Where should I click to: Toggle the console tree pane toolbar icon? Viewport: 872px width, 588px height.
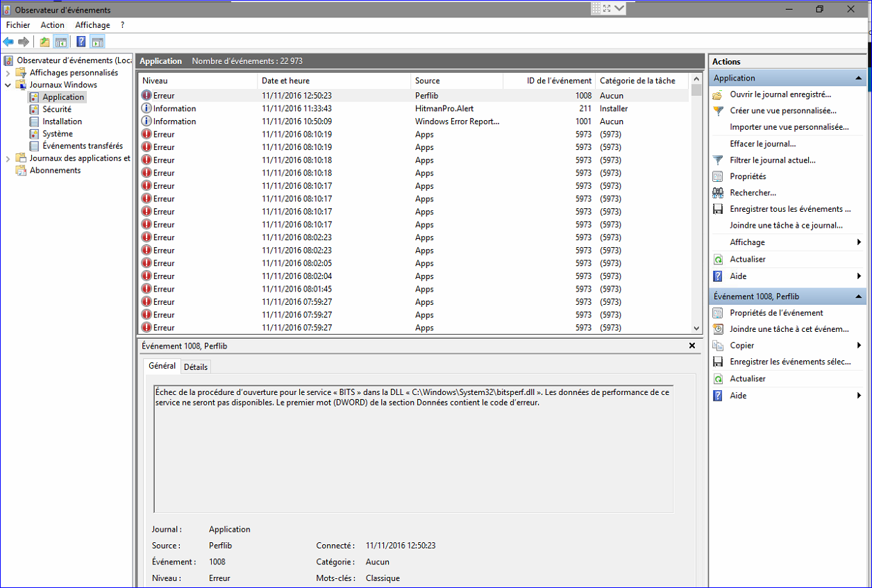60,42
